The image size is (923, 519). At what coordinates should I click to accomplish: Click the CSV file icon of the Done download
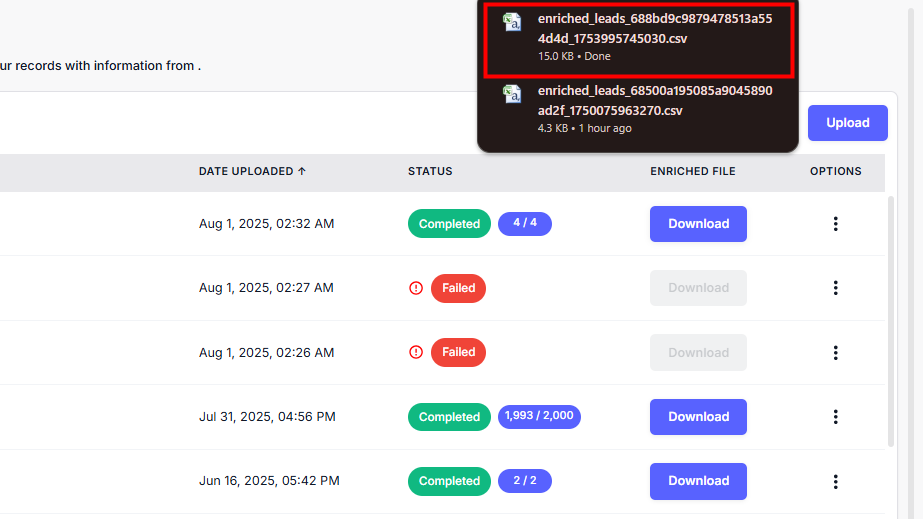(512, 23)
